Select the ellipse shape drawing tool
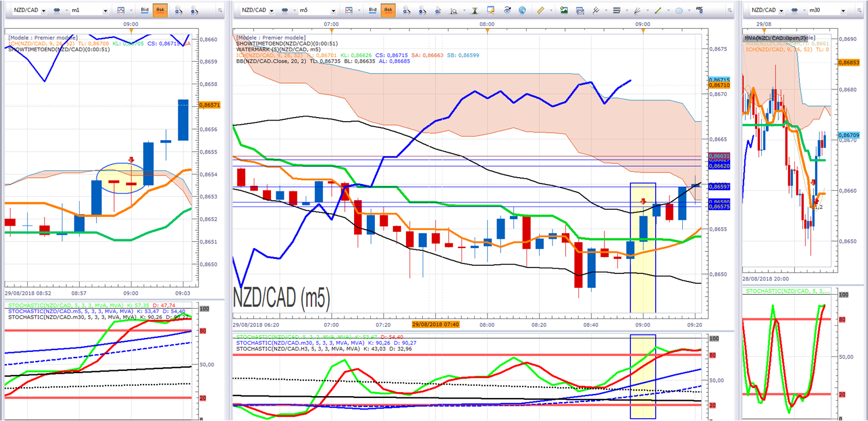 point(679,10)
